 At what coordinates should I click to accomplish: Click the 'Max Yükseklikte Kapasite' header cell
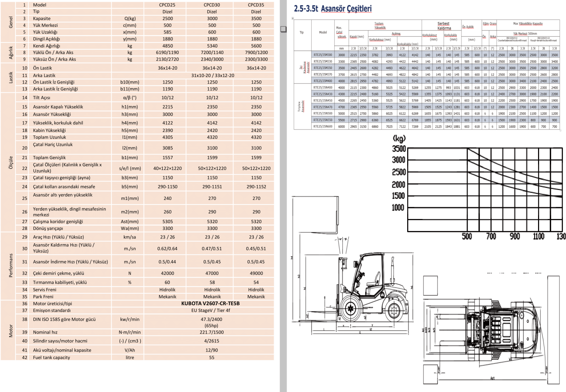pyautogui.click(x=527, y=24)
